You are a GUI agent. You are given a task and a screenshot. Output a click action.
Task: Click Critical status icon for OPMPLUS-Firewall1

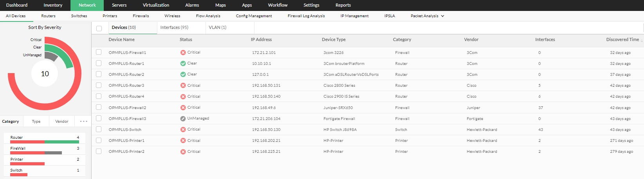coord(183,52)
